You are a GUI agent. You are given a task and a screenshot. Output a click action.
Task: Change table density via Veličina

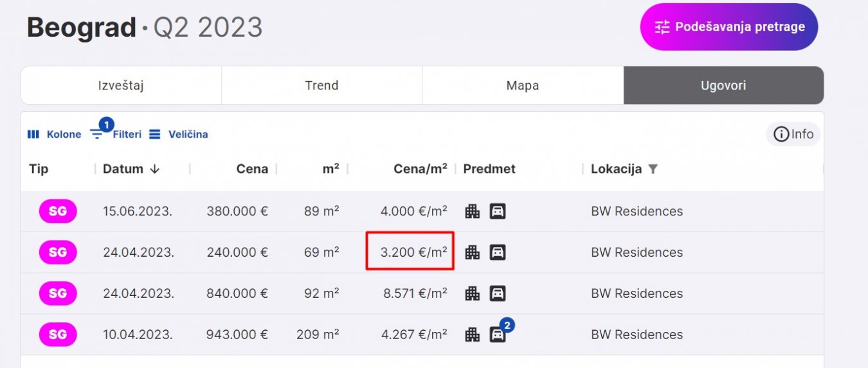pos(179,134)
